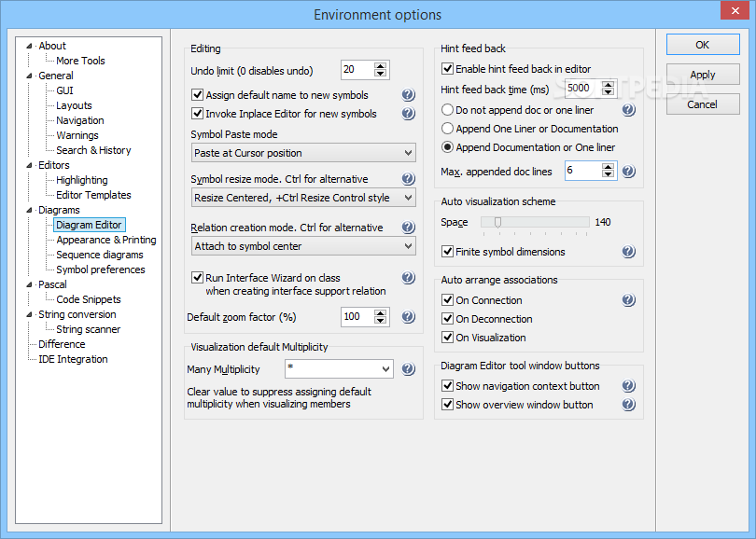Click the Space slider thumb

(x=497, y=222)
